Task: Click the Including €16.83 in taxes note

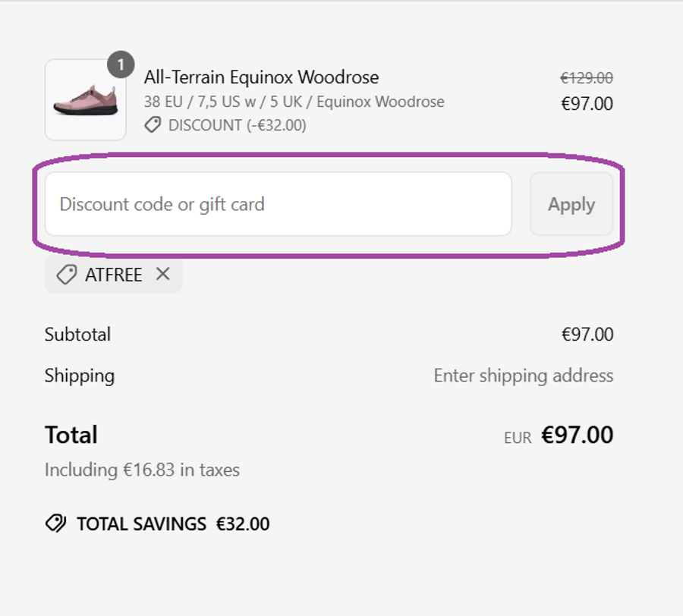Action: coord(142,470)
